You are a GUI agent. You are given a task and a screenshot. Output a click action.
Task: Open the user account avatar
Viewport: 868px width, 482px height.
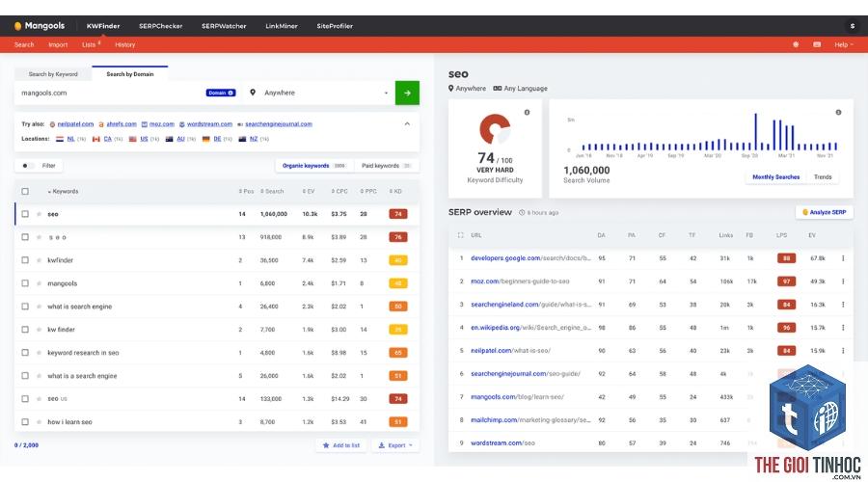852,26
